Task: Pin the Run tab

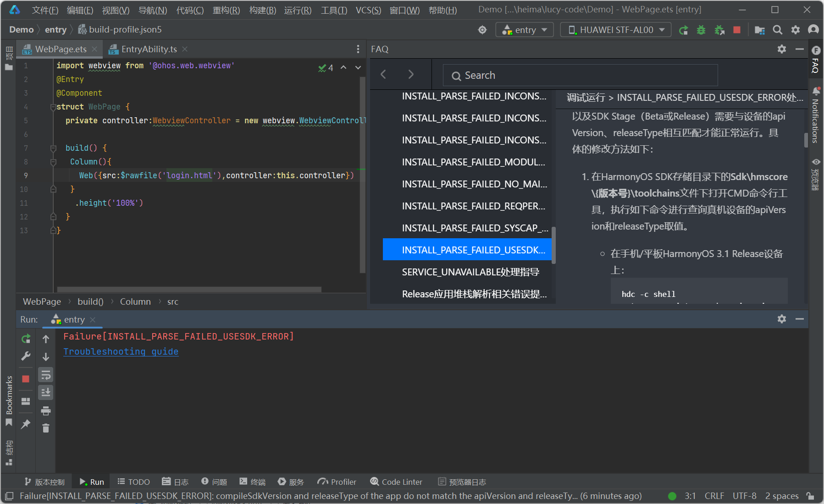Action: pos(26,424)
